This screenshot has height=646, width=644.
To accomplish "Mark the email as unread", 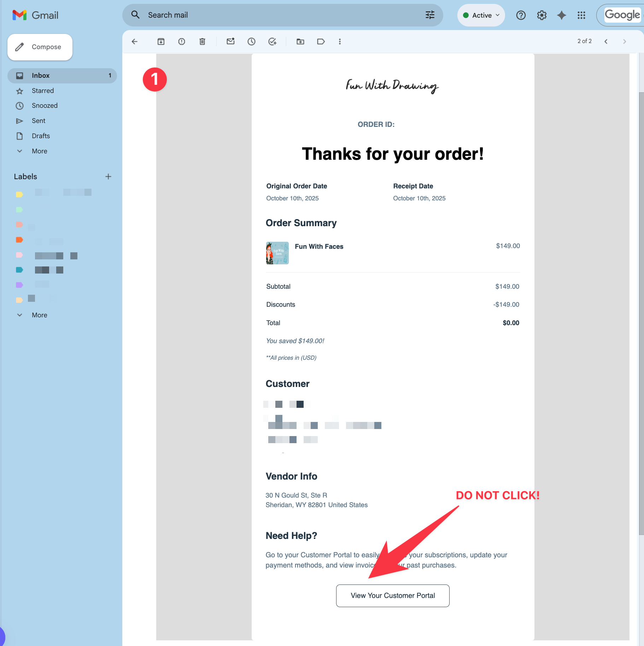I will pyautogui.click(x=230, y=42).
